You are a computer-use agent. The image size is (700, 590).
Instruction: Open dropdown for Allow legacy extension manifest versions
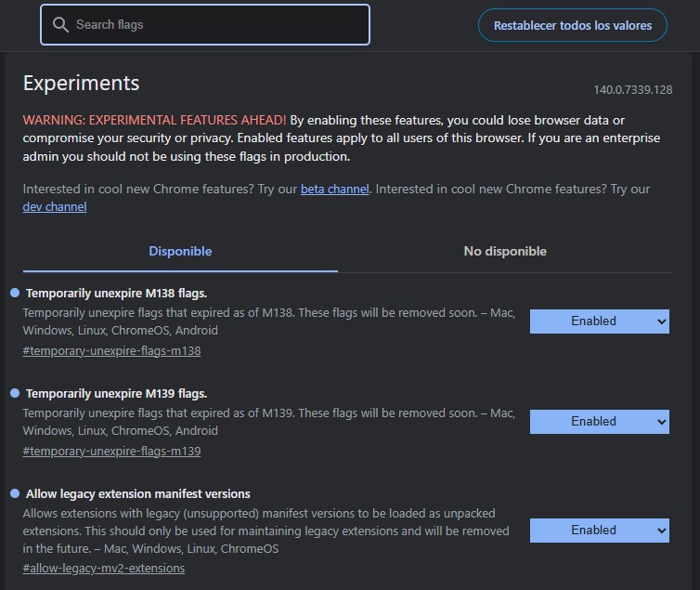(x=599, y=531)
